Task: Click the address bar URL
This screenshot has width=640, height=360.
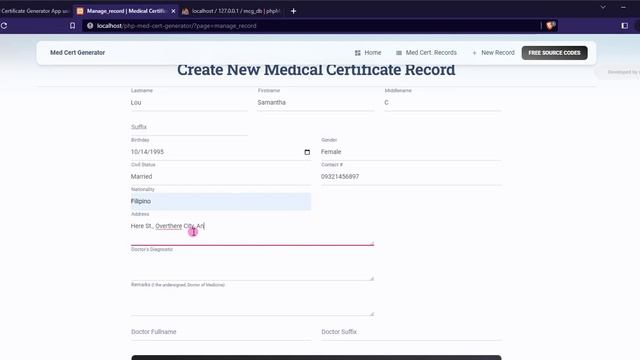Action: point(176,26)
